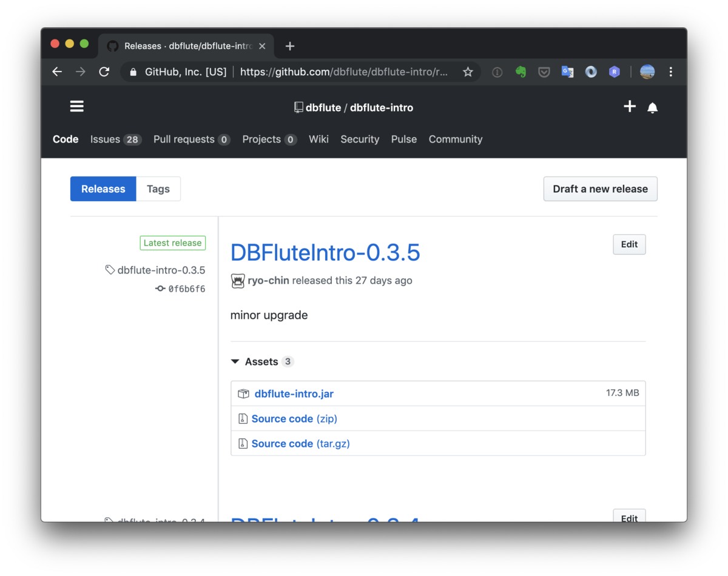Click the blue circle extension icon
Viewport: 728px width, 576px height.
[x=591, y=72]
